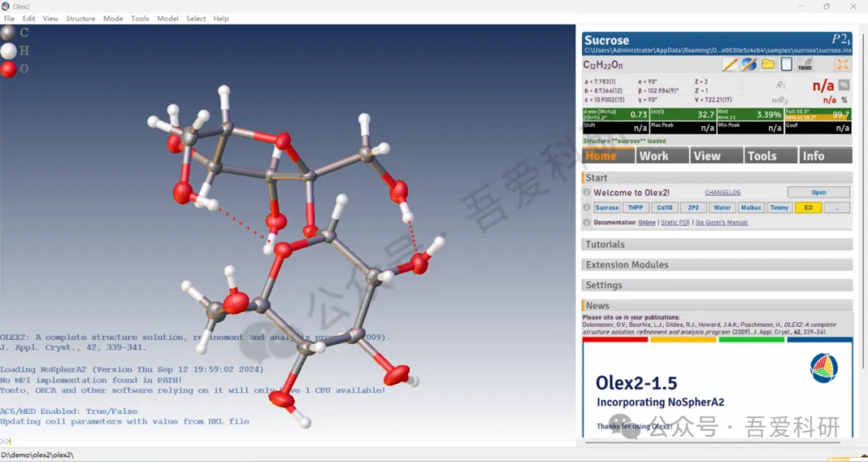Click the TWINS icon
Viewport: 868px width, 462px height.
[805, 65]
